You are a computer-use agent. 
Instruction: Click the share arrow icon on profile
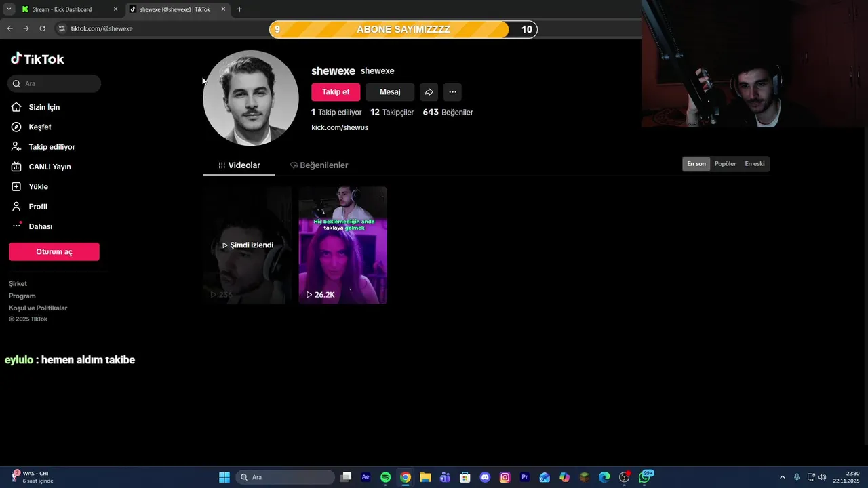click(429, 92)
